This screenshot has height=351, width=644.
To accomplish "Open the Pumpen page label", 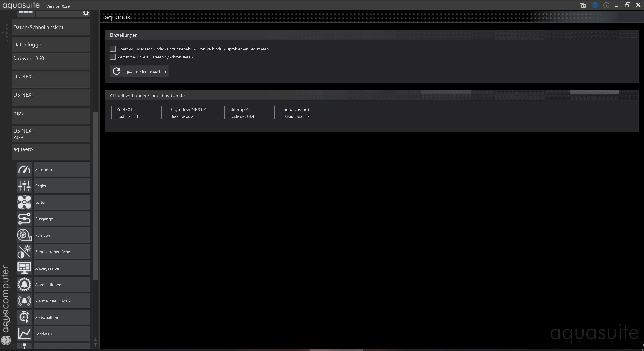I will [62, 235].
